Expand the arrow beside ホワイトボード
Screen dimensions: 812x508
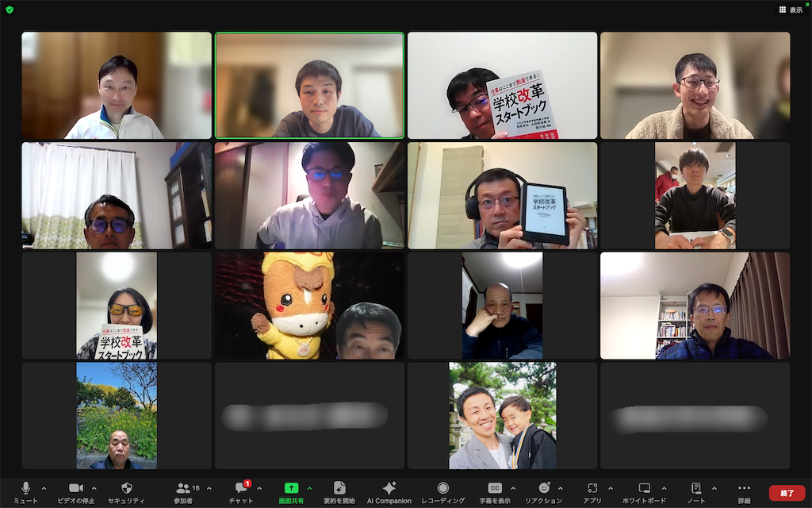point(665,488)
